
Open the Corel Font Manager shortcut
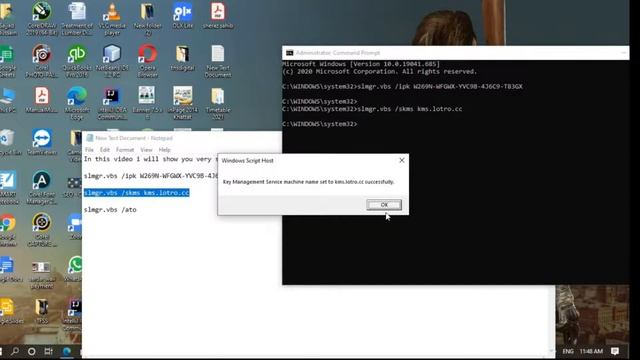(x=42, y=188)
